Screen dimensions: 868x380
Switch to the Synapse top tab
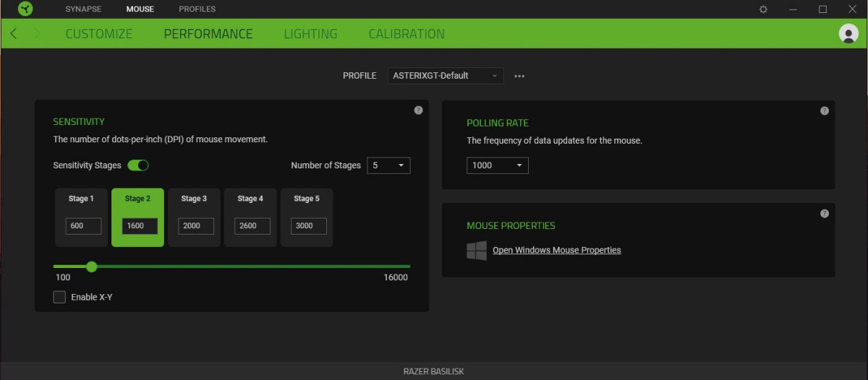pyautogui.click(x=83, y=9)
